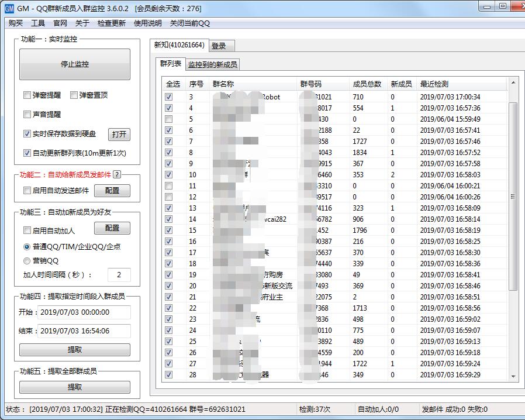525x420 pixels.
Task: Click 配置 button for auto add friends
Action: [112, 228]
